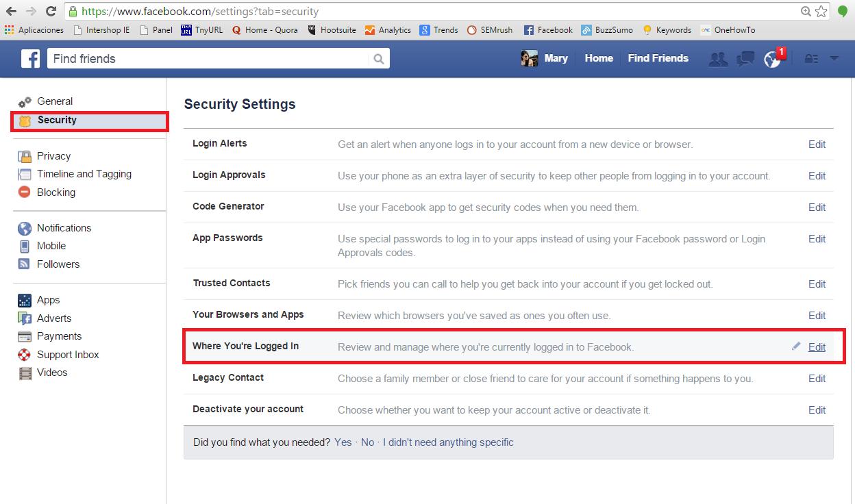Bookmark page with the star icon
Screen dimensions: 855x504
click(821, 11)
